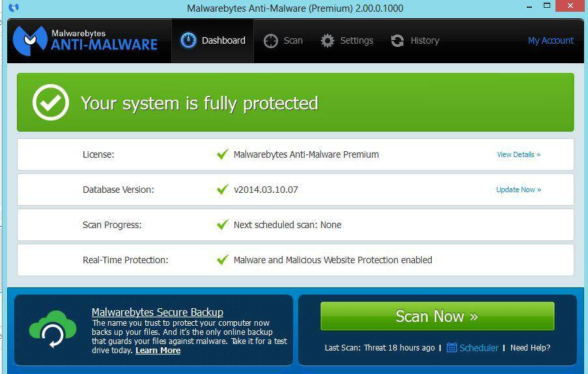Click the Scheduler calendar icon
This screenshot has height=374, width=588.
(452, 347)
